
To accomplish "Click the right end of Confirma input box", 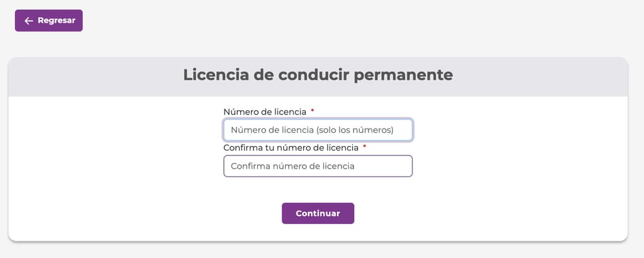I will pos(402,166).
